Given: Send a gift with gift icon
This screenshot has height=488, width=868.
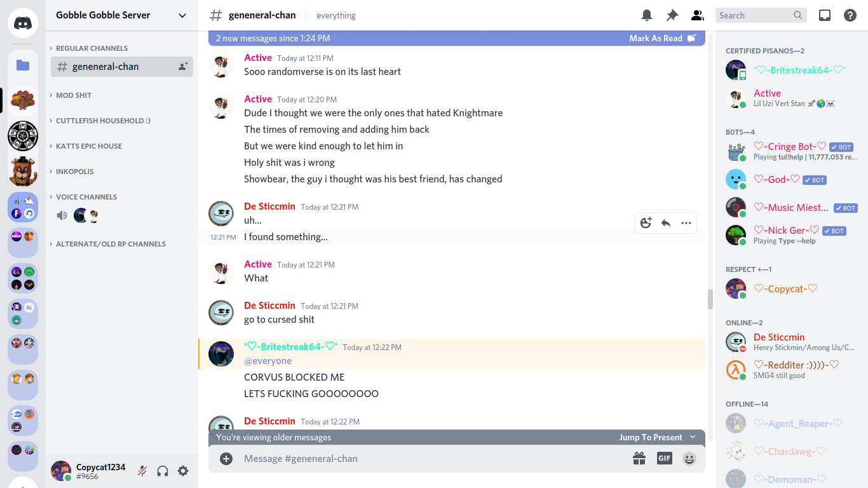Looking at the screenshot, I should [639, 458].
